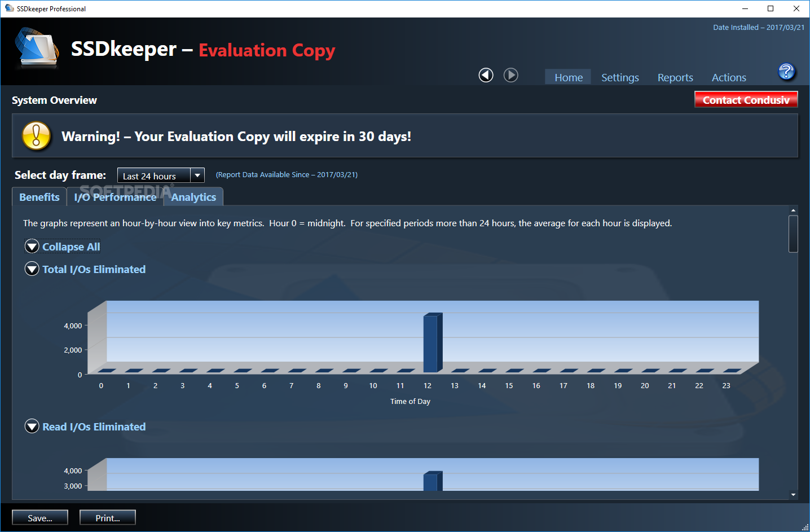Image resolution: width=810 pixels, height=532 pixels.
Task: Click the 3,000 axis label on Read I/Os chart
Action: 73,486
